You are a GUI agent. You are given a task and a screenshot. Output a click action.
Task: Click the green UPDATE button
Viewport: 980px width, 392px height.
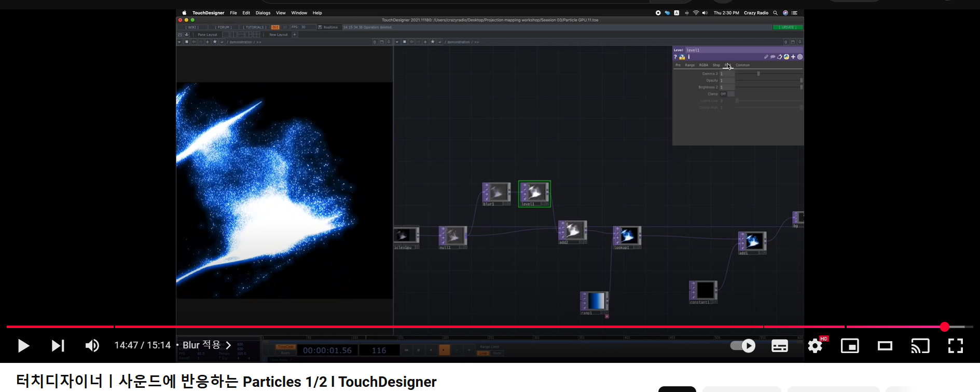tap(788, 28)
